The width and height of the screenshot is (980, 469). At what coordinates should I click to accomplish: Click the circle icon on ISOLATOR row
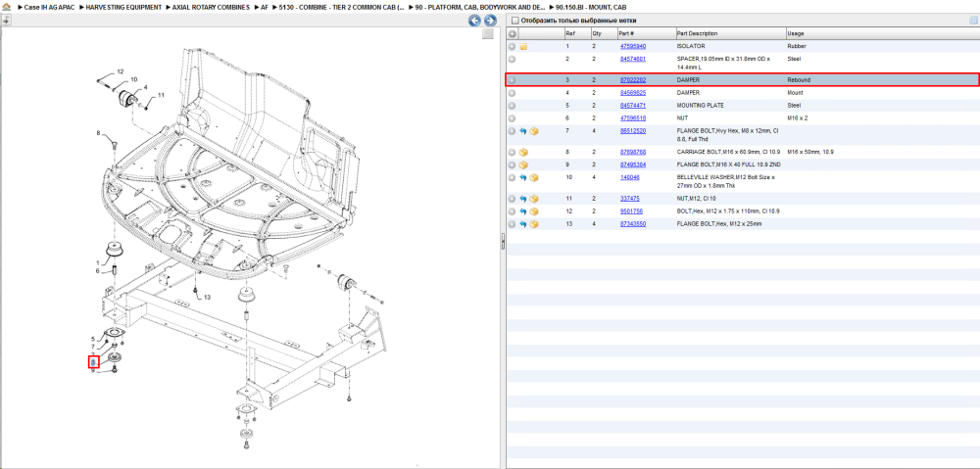click(512, 46)
